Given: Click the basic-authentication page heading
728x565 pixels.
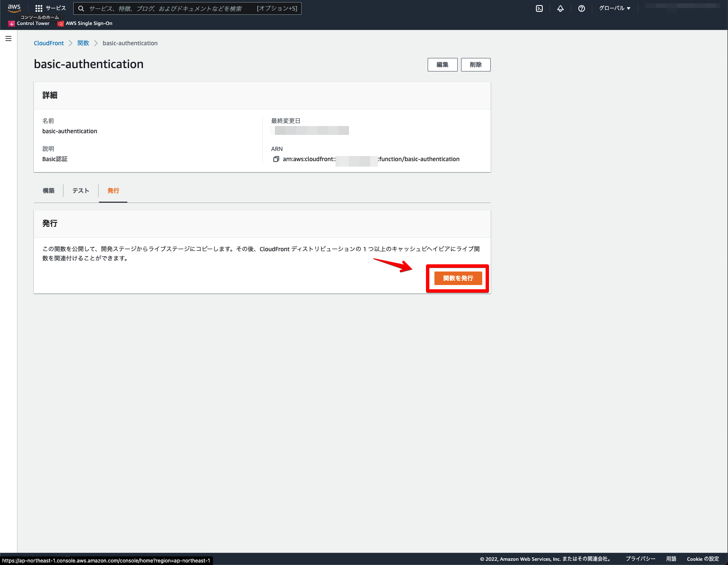Looking at the screenshot, I should point(89,64).
